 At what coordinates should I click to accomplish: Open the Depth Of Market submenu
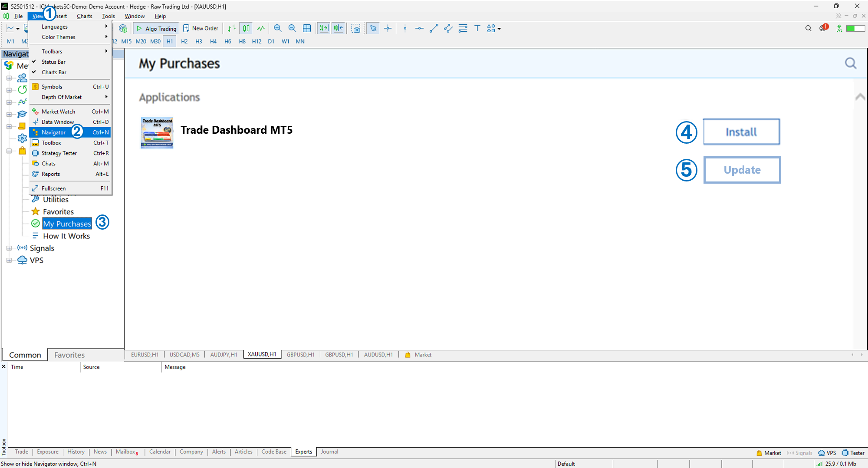coord(70,97)
